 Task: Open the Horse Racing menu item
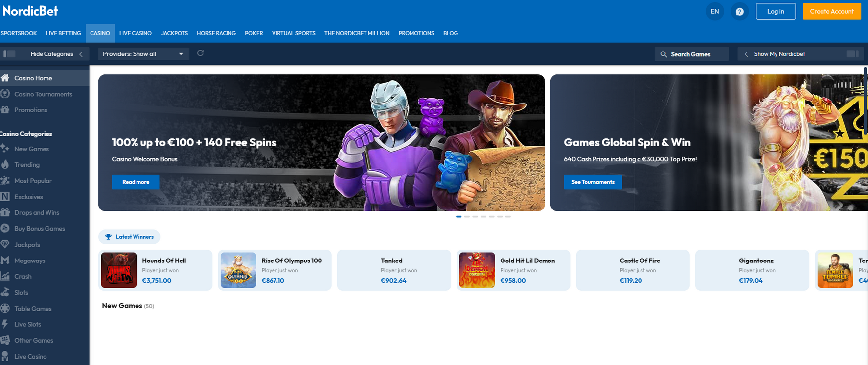(x=216, y=33)
